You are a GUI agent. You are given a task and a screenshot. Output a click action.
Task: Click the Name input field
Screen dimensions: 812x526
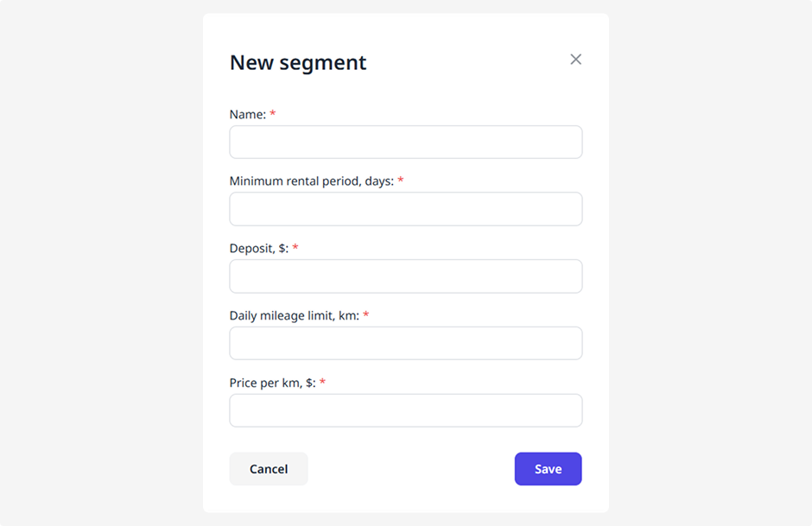coord(405,143)
